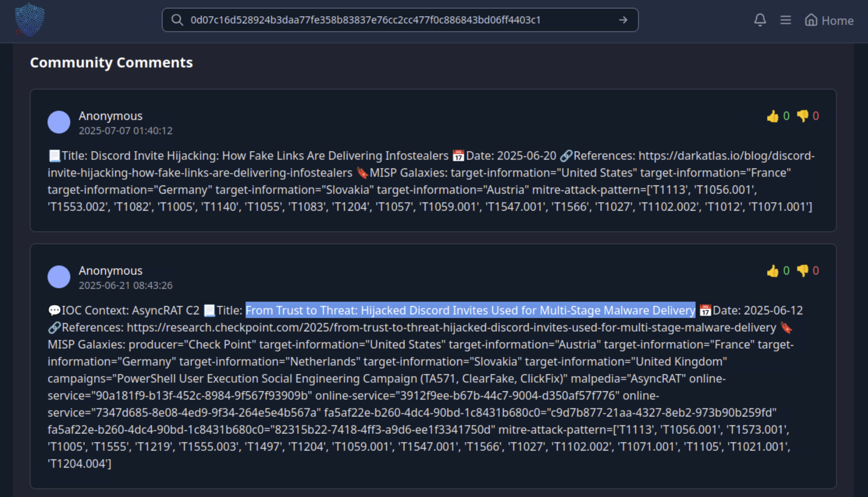The width and height of the screenshot is (868, 497).
Task: Downvote the 2025-06-21 08:43:26 comment
Action: (803, 271)
